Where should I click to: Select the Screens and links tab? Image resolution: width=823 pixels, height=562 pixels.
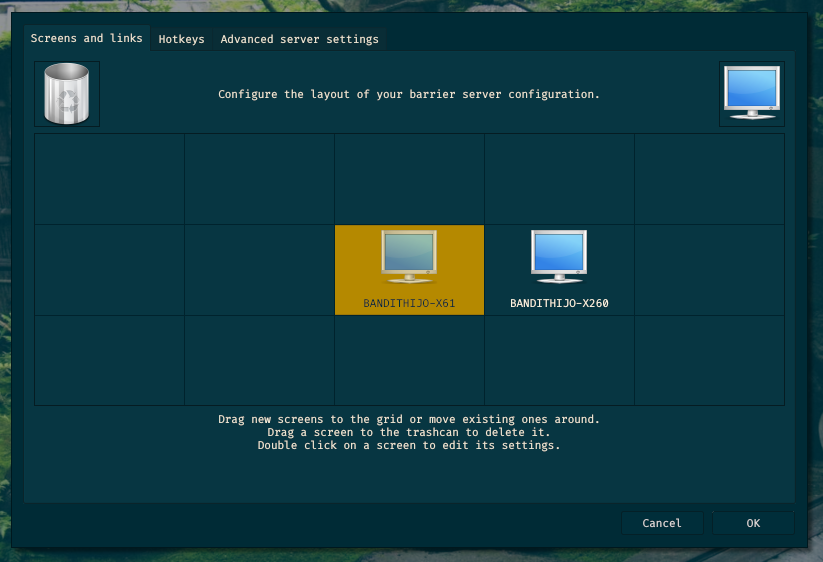tap(86, 38)
